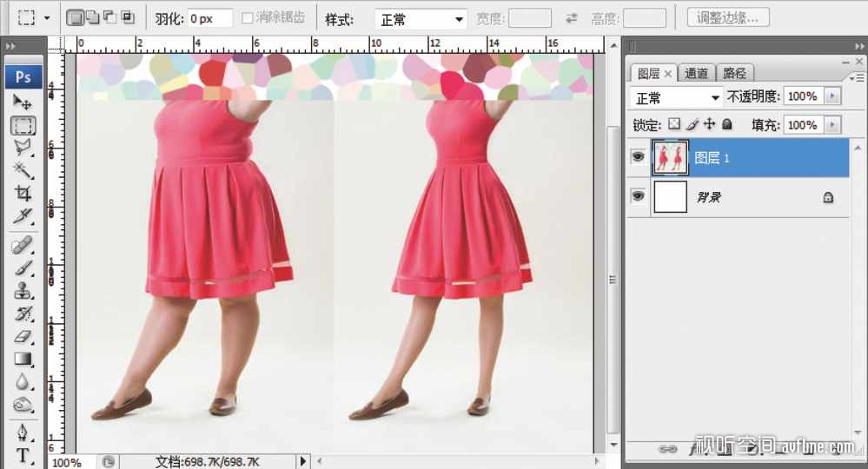This screenshot has width=868, height=469.
Task: Select the Eraser tool
Action: [23, 336]
